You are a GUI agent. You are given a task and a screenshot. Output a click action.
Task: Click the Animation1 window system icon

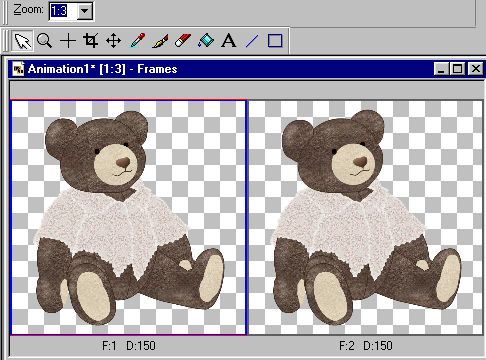pos(18,69)
